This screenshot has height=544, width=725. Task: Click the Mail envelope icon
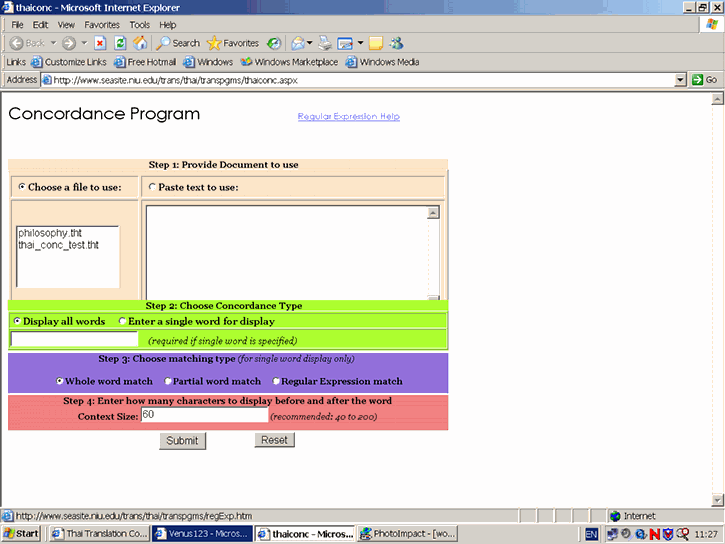coord(298,43)
